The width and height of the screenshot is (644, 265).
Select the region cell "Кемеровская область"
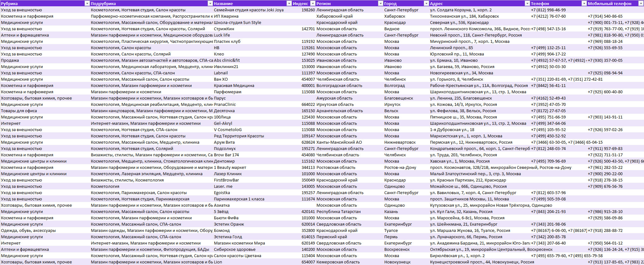[350, 262]
